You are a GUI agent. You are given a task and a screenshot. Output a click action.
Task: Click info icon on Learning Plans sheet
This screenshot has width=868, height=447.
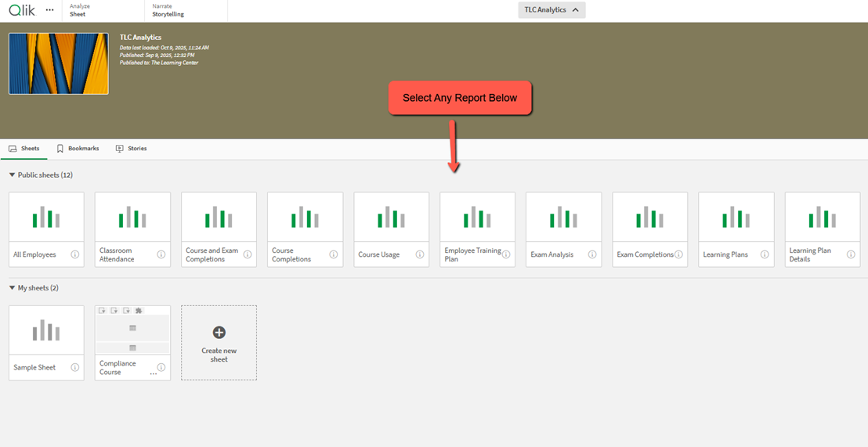pyautogui.click(x=765, y=254)
